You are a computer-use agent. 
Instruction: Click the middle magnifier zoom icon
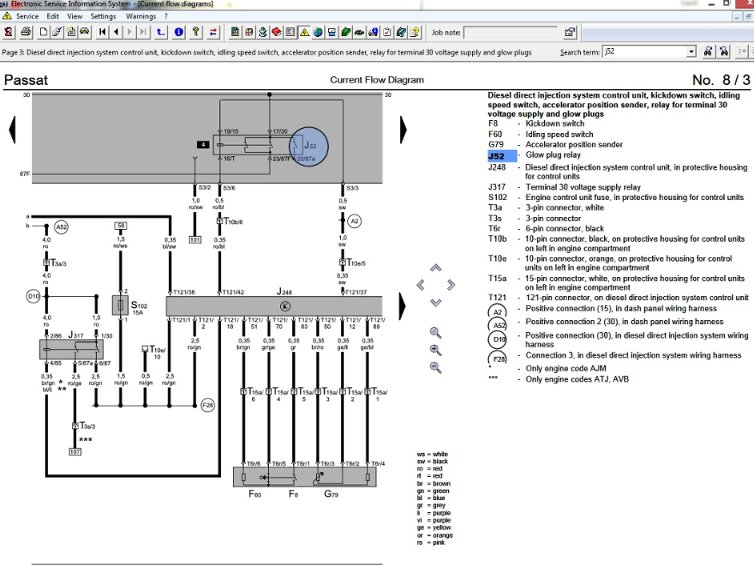(x=436, y=350)
